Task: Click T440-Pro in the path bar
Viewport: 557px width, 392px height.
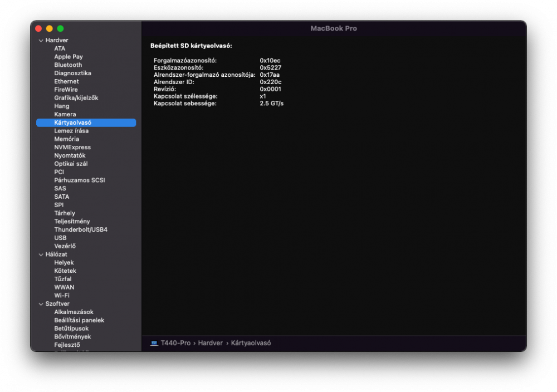Action: 175,343
